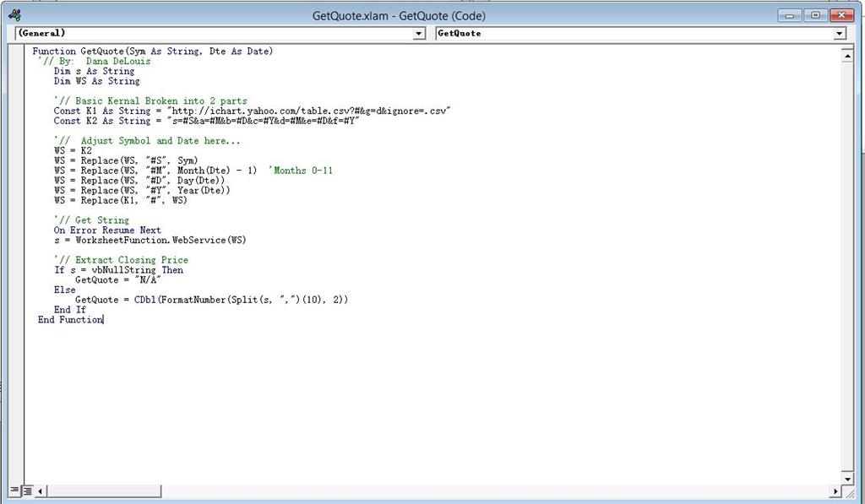Click the line replacing "#Y" with Year(Dte)
The width and height of the screenshot is (865, 504).
(142, 190)
